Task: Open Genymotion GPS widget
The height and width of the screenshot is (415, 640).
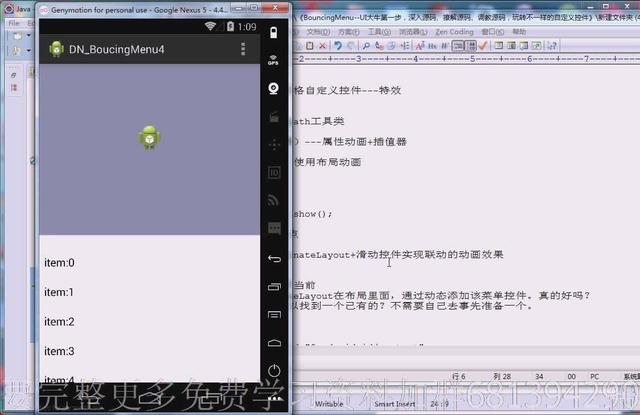Action: (273, 60)
